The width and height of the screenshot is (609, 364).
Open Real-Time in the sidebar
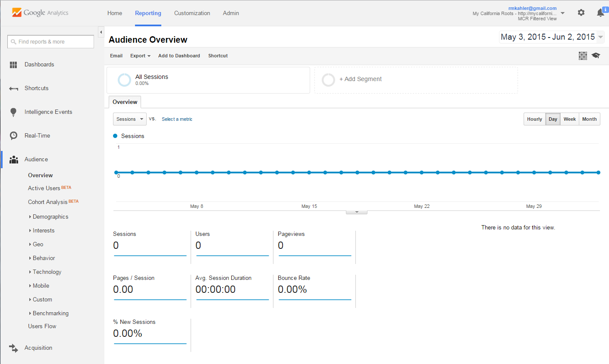[x=38, y=136]
